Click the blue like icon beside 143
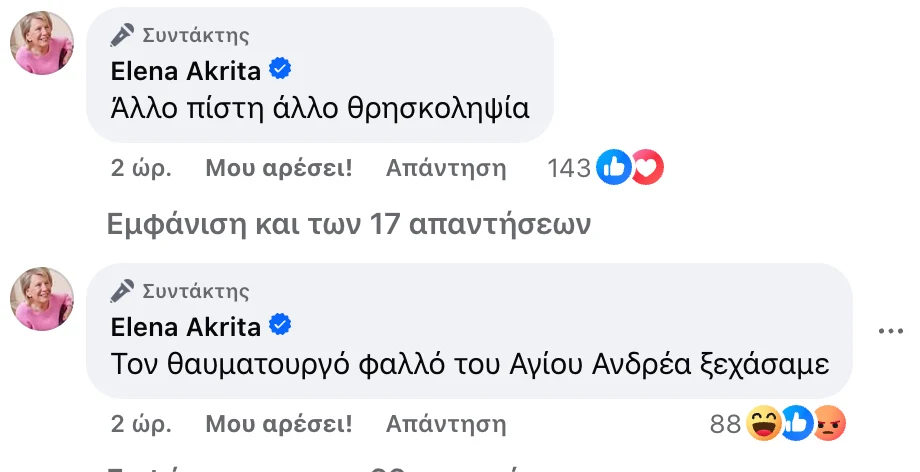Image resolution: width=920 pixels, height=472 pixels. click(x=613, y=168)
